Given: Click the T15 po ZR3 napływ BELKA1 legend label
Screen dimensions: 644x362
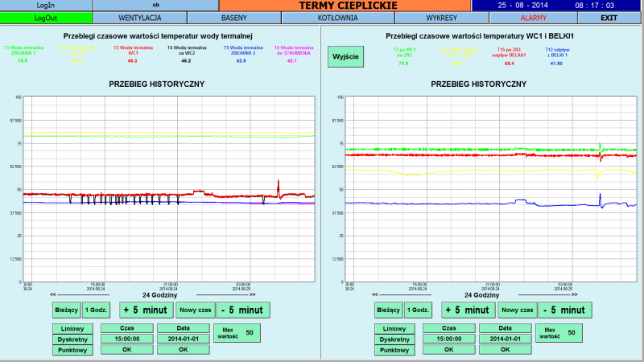Looking at the screenshot, I should point(509,52).
